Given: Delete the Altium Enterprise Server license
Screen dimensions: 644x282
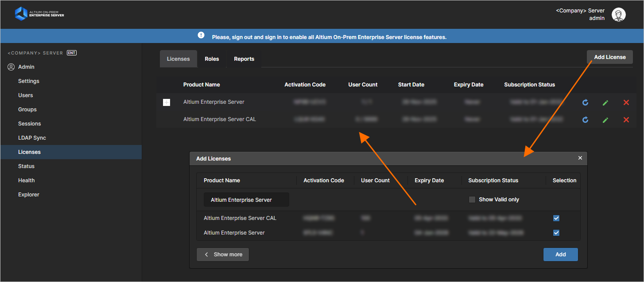Looking at the screenshot, I should (x=626, y=102).
